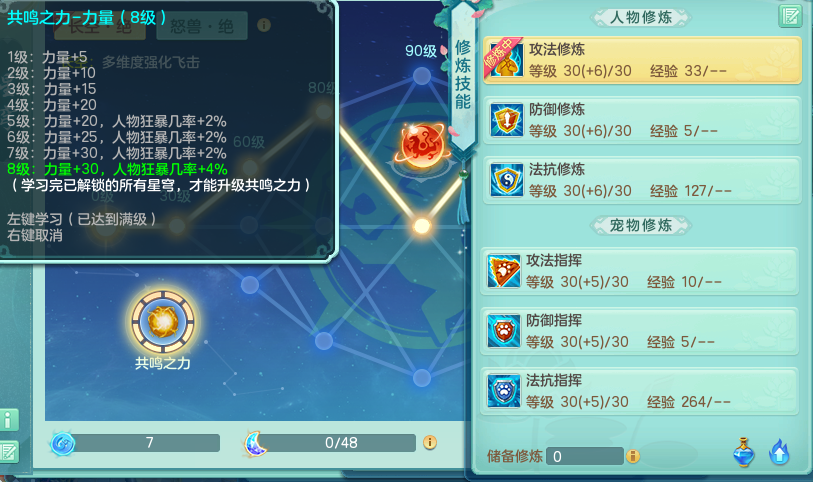The width and height of the screenshot is (813, 482).
Task: Click the 共鸣之力 glowing orb icon
Action: point(163,322)
